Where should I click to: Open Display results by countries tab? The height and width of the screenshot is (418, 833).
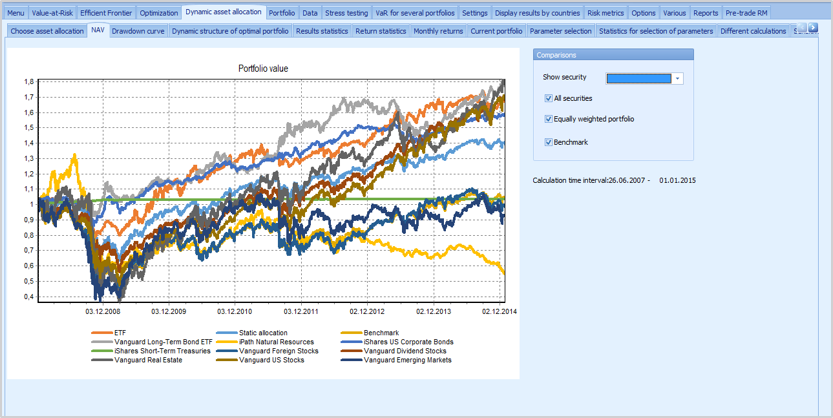(537, 13)
